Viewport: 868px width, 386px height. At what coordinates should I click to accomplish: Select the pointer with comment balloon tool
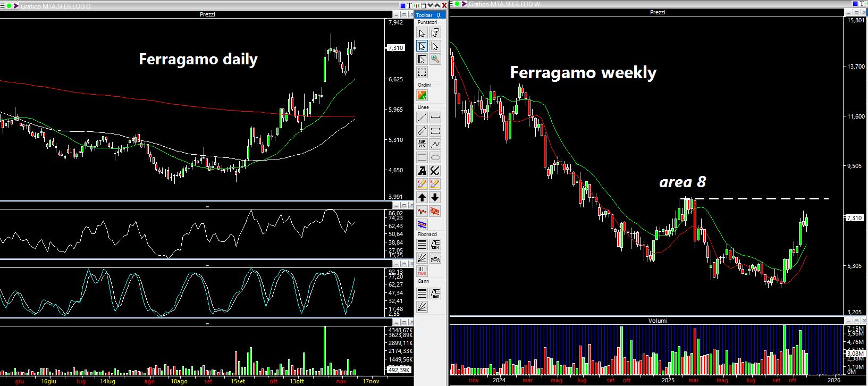coord(435,33)
